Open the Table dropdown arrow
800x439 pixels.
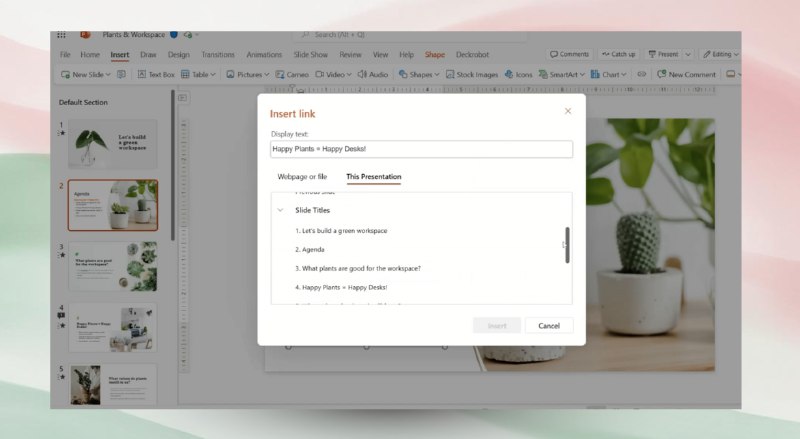tap(213, 75)
